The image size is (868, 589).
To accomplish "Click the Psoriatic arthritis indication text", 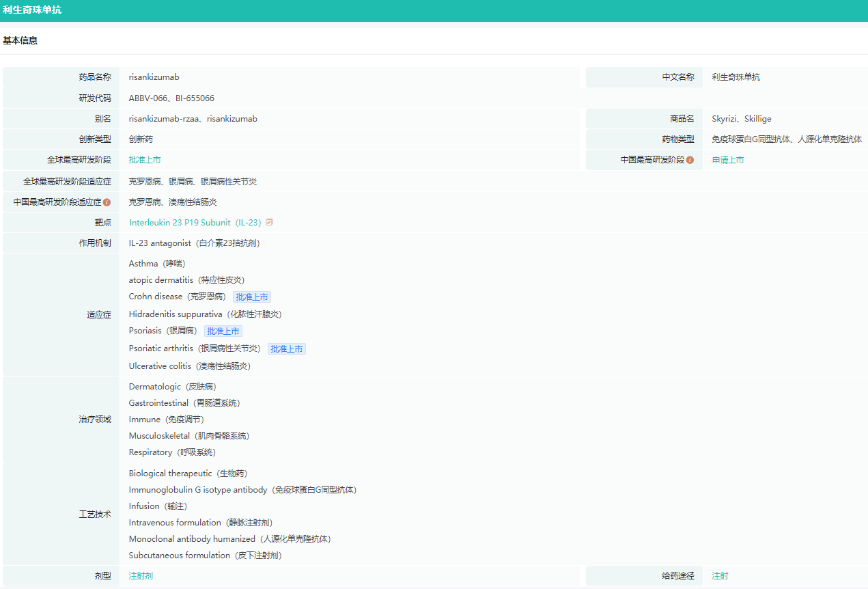I will 195,348.
